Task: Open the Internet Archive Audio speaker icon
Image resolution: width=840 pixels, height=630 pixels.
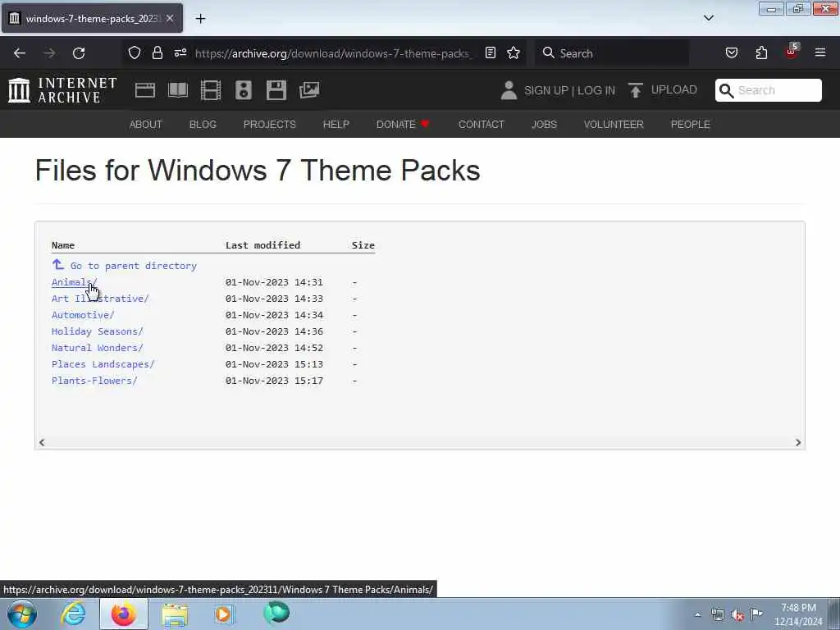Action: (x=243, y=90)
